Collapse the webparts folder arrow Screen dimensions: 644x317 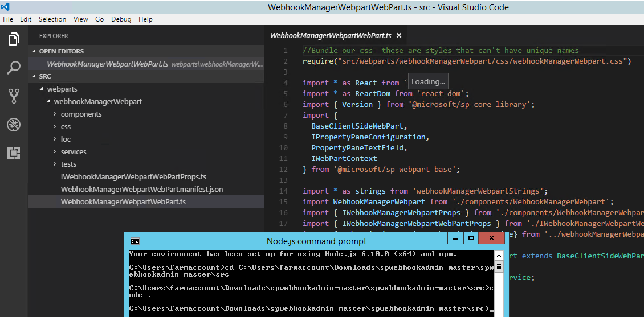[41, 89]
